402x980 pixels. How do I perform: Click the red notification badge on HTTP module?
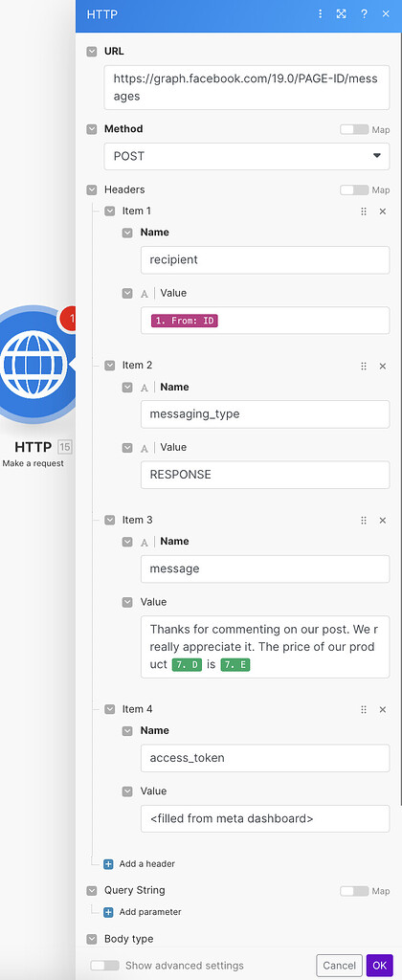(x=68, y=319)
